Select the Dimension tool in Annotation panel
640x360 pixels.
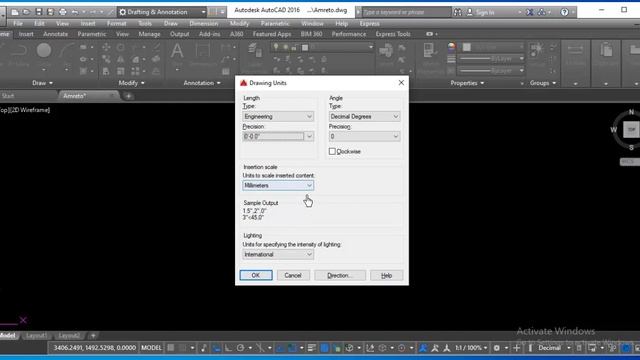(202, 51)
